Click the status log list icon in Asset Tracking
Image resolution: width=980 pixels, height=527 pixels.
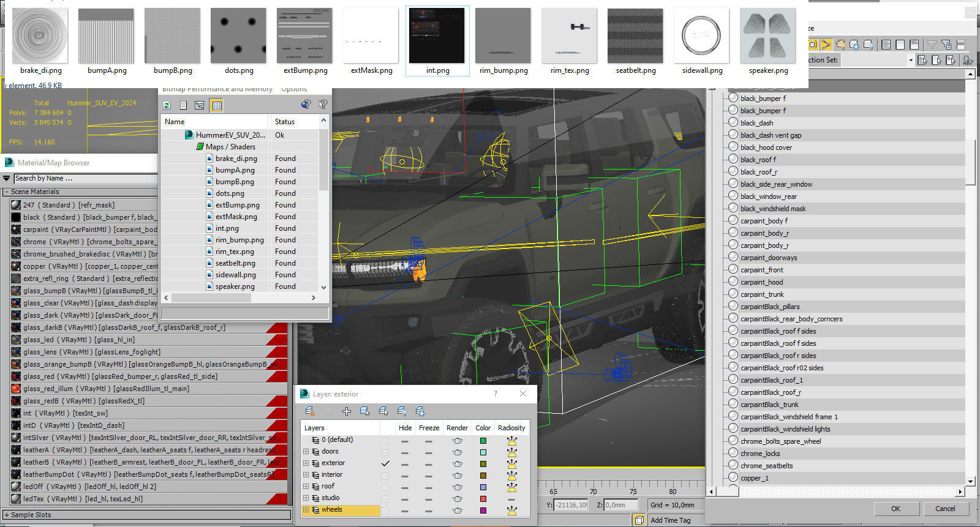(x=183, y=105)
